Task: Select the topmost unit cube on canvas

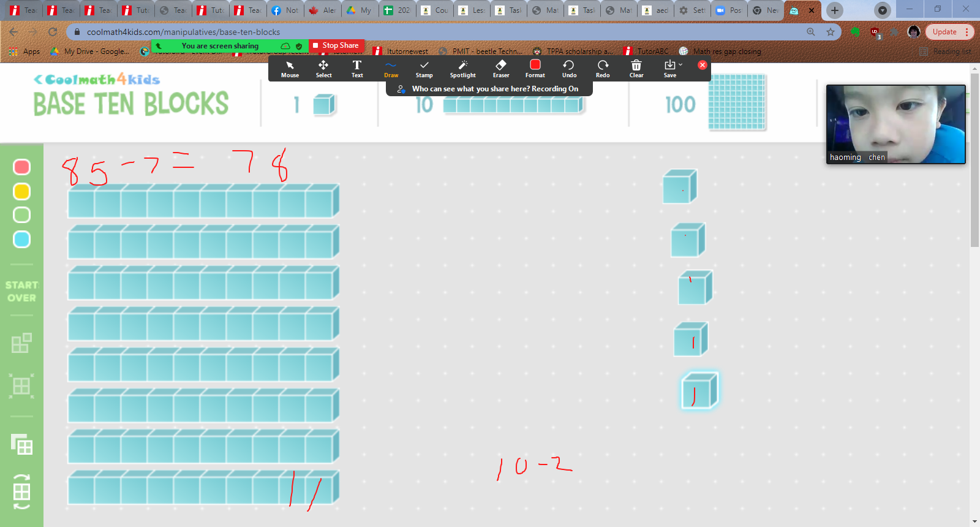Action: click(680, 186)
